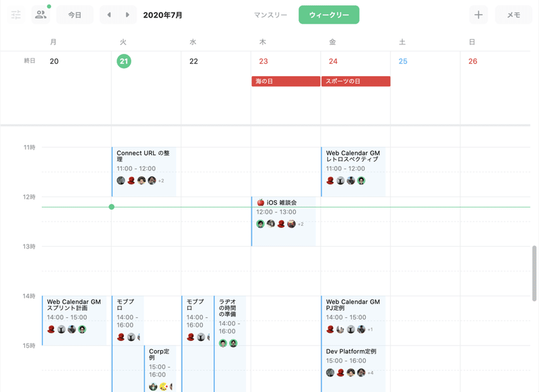The height and width of the screenshot is (392, 539).
Task: Click first avatar on Dev Platform定例 event
Action: (x=329, y=372)
